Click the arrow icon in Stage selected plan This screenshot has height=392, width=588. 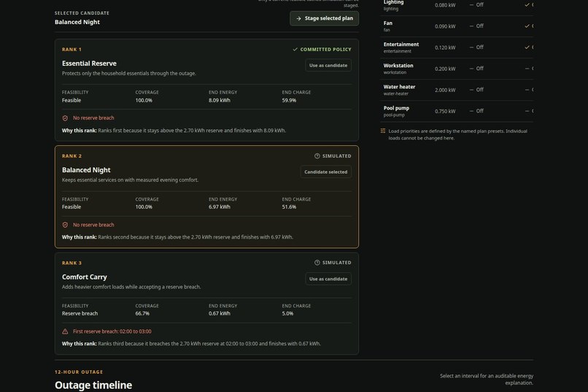[x=298, y=18]
